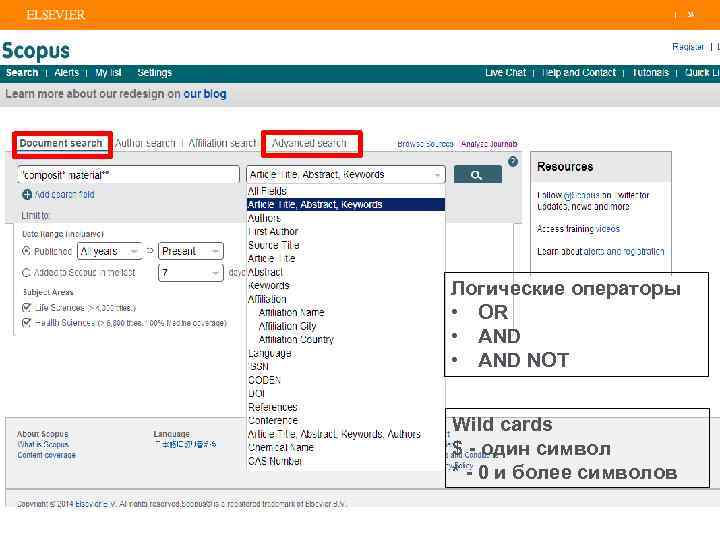Open the Present year dropdown
Image resolution: width=720 pixels, height=540 pixels.
pos(191,251)
